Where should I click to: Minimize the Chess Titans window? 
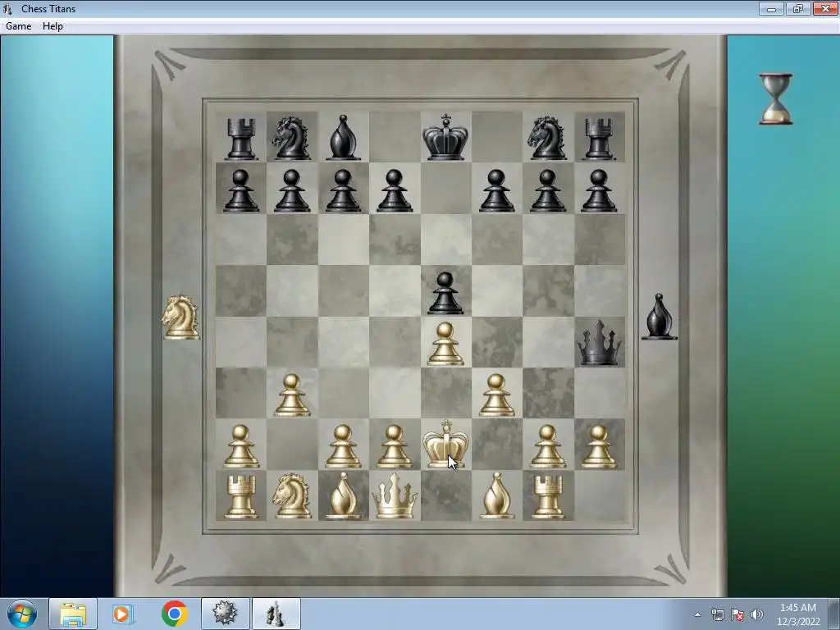771,8
